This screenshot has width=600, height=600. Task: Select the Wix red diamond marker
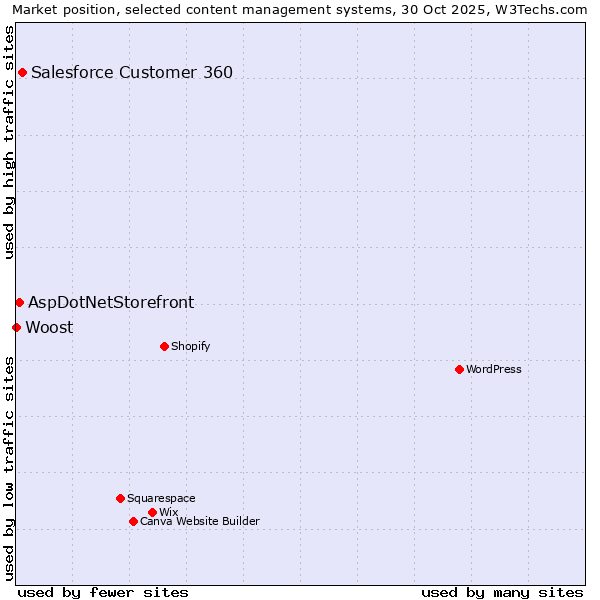point(152,512)
